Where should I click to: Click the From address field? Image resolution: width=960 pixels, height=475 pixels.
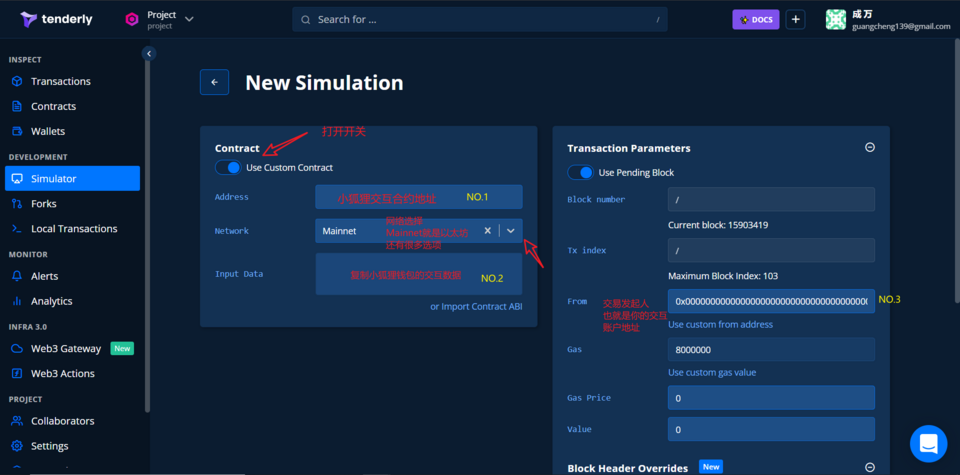771,301
